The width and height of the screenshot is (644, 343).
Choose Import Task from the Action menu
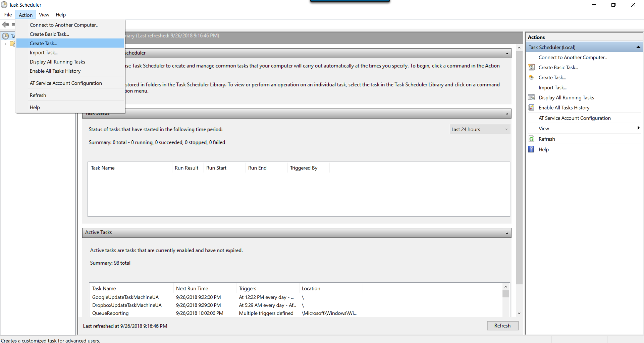click(x=70, y=53)
